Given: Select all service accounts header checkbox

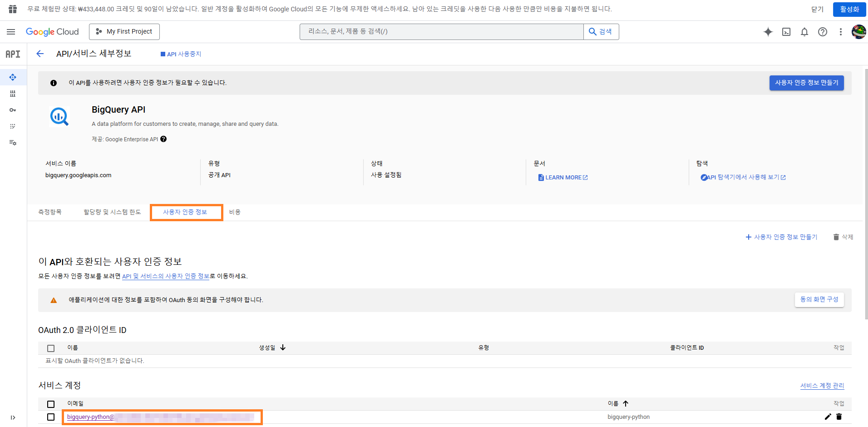Looking at the screenshot, I should [51, 404].
